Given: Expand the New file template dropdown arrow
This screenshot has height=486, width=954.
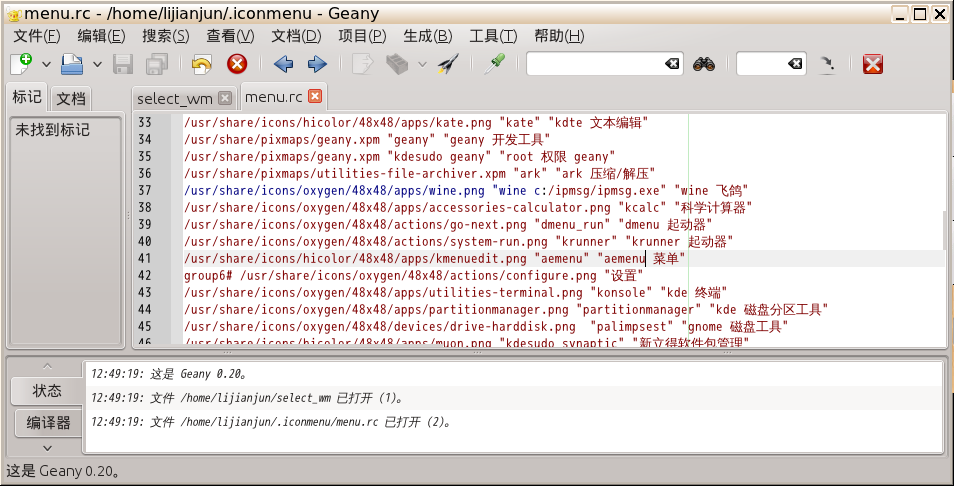Looking at the screenshot, I should pos(46,64).
